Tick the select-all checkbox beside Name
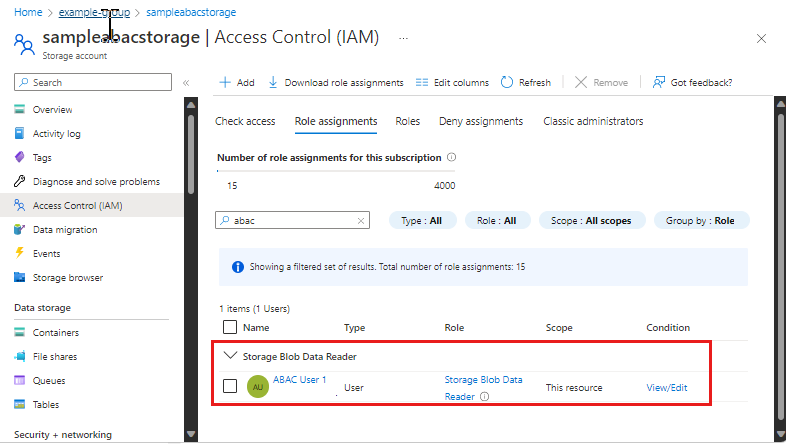This screenshot has height=444, width=786. point(230,327)
